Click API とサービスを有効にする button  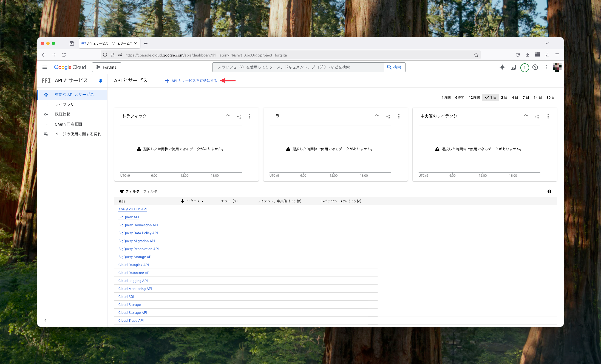point(191,81)
